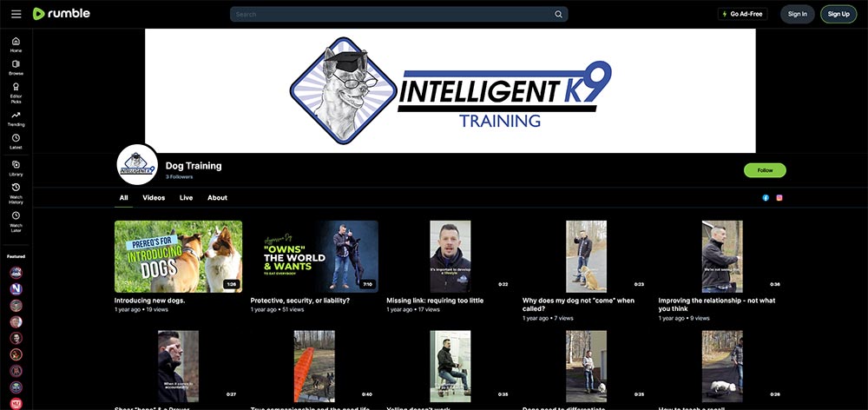Open the hamburger menu next to Rumble logo
The height and width of the screenshot is (410, 868).
click(16, 14)
